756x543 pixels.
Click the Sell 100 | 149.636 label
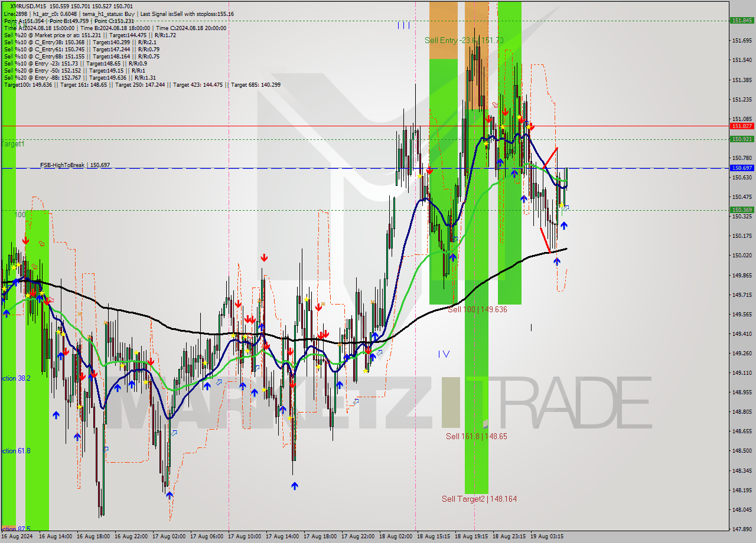pos(477,309)
